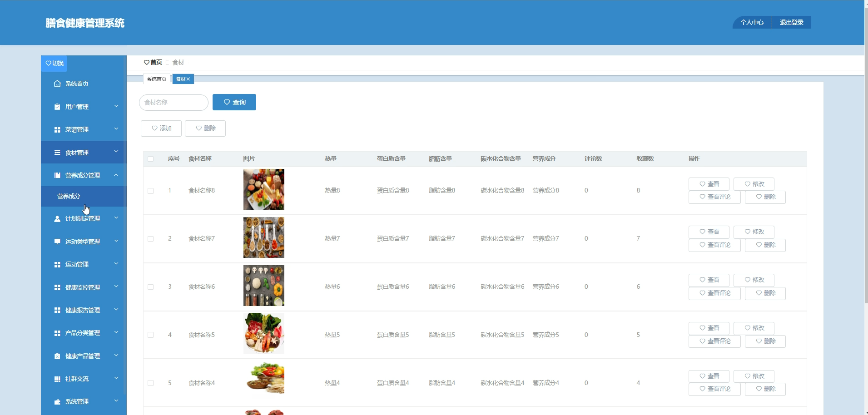
Task: Click the grid icon beside 健康监控管理
Action: (57, 287)
